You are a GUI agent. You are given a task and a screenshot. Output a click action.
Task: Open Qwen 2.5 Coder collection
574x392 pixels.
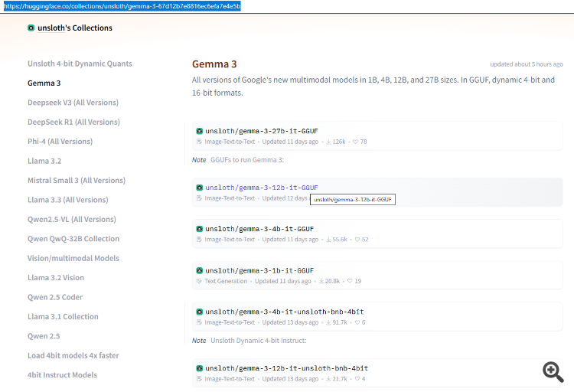pos(55,297)
